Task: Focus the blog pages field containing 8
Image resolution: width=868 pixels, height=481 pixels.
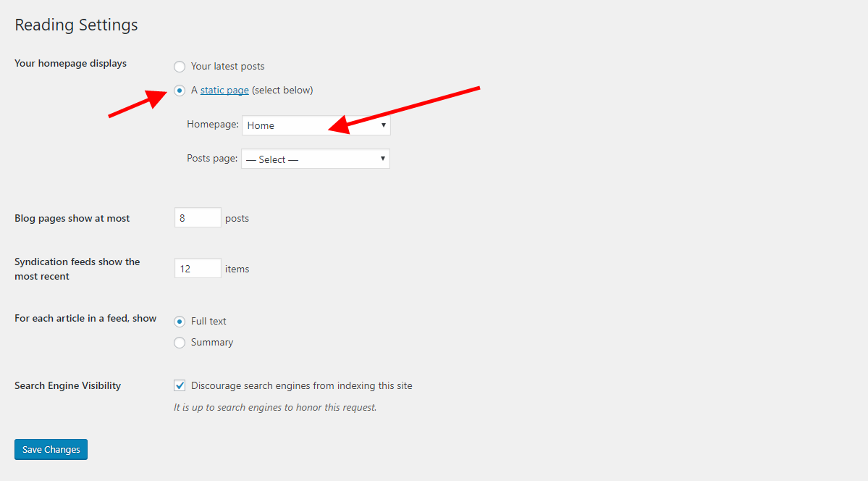Action: click(198, 218)
